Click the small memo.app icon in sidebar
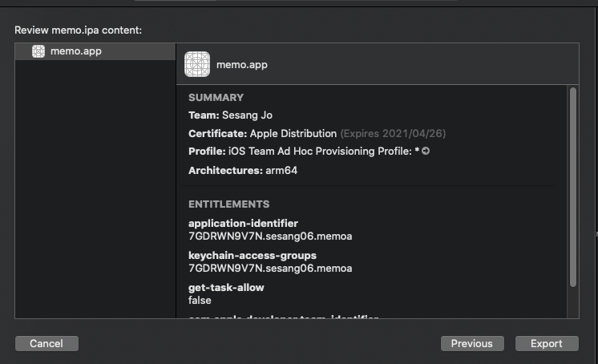The image size is (598, 364). [38, 51]
